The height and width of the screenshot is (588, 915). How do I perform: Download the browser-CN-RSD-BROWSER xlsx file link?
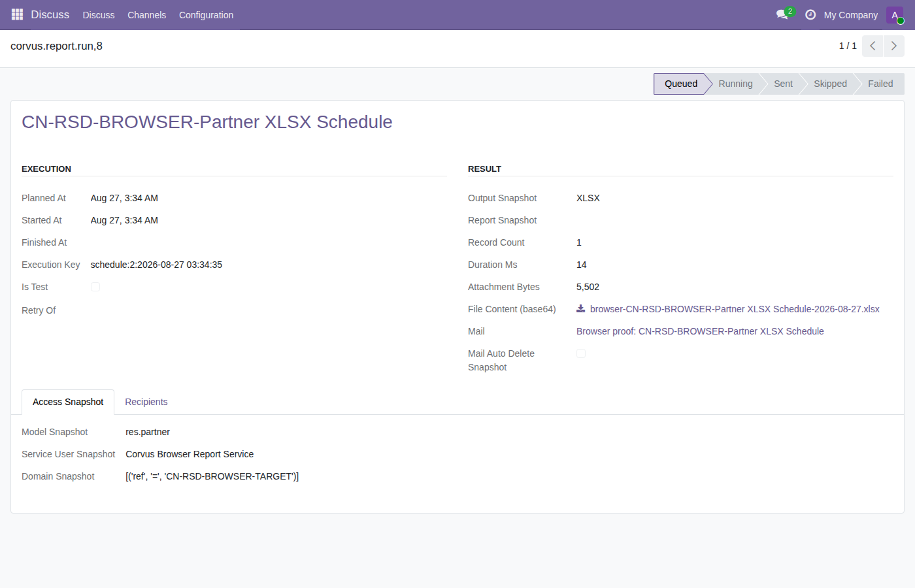(735, 309)
